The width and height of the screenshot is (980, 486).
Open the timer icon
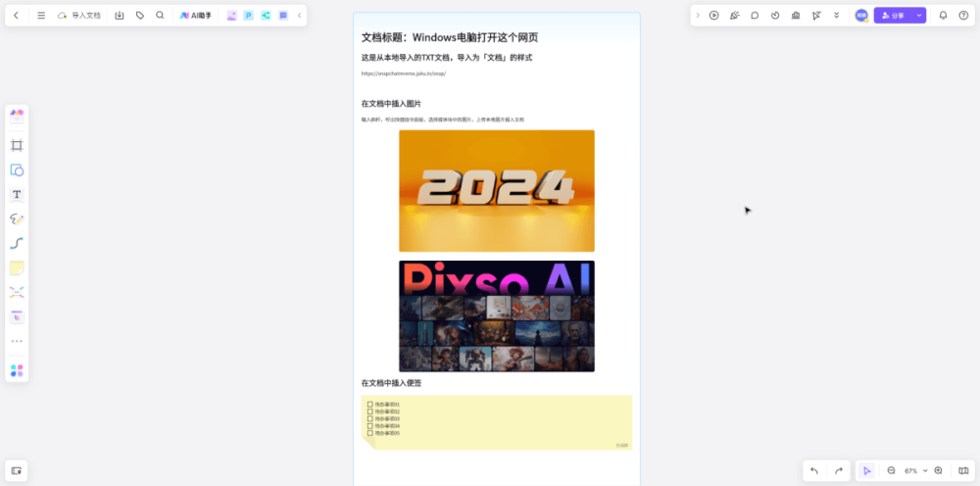[x=775, y=16]
